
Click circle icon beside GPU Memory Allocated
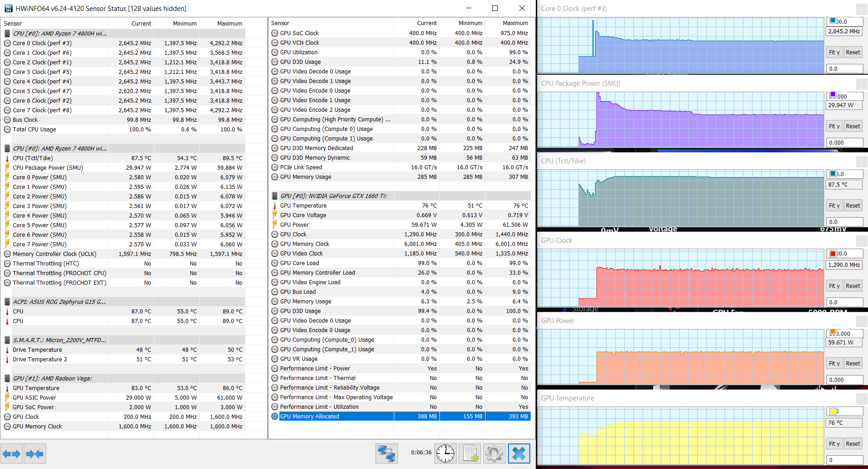[x=275, y=416]
